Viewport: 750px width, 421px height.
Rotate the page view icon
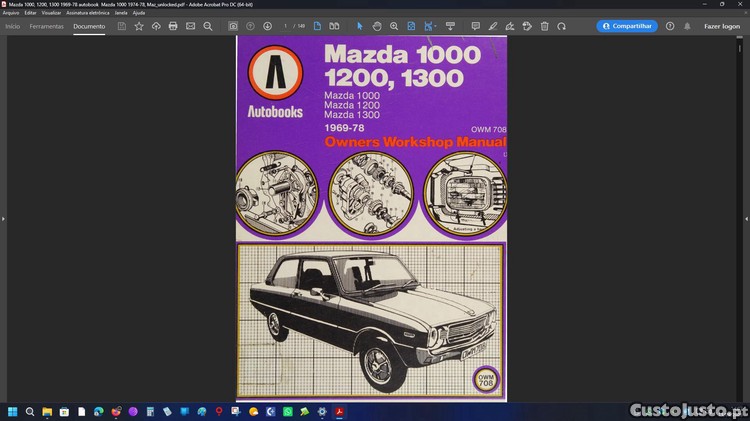[x=562, y=26]
